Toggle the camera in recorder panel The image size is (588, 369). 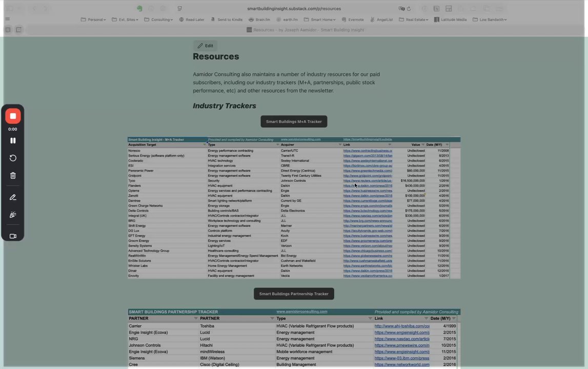[x=13, y=236]
